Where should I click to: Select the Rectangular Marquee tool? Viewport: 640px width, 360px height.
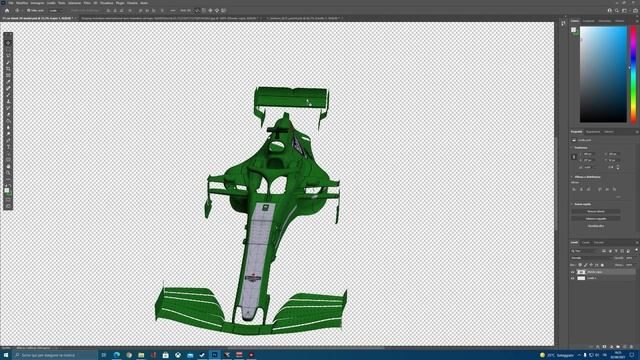(x=8, y=49)
